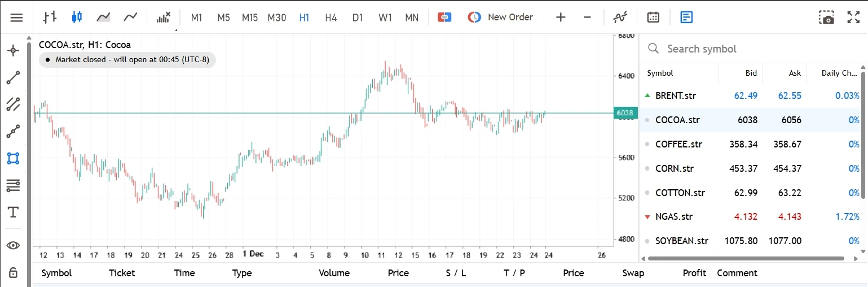The height and width of the screenshot is (287, 868).
Task: Open the hamburger main menu
Action: (16, 18)
